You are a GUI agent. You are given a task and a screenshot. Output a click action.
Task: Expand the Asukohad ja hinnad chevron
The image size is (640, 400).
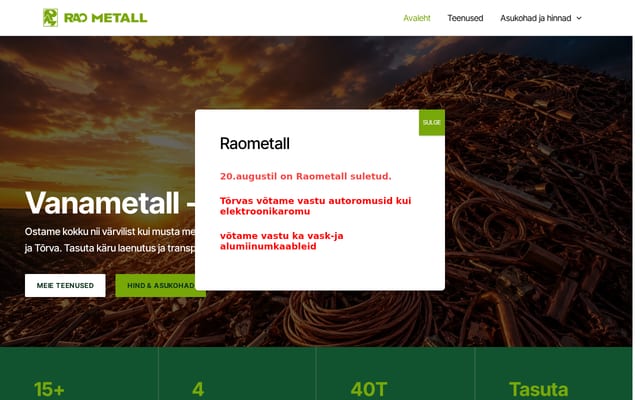(x=579, y=18)
